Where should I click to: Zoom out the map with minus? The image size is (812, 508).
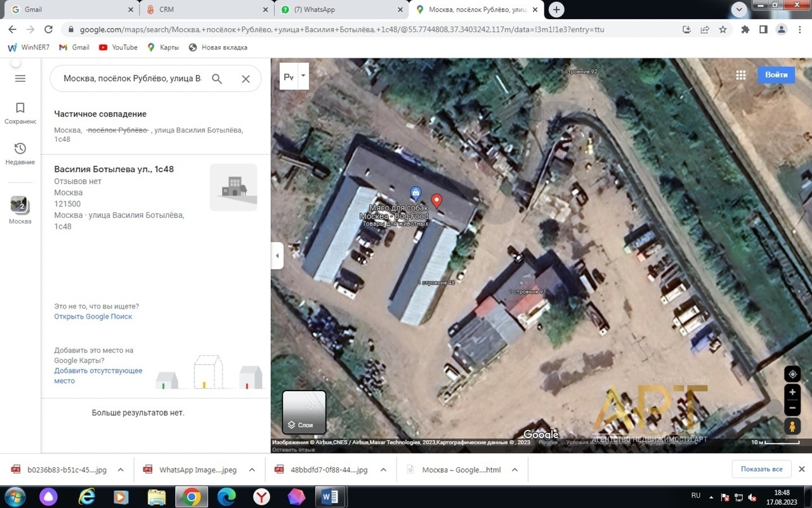(792, 408)
